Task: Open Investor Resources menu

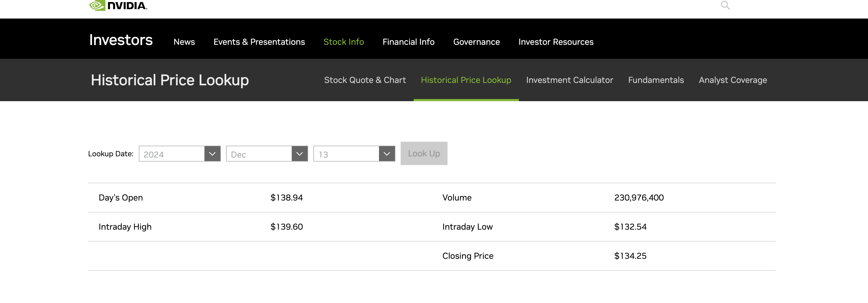Action: tap(556, 42)
